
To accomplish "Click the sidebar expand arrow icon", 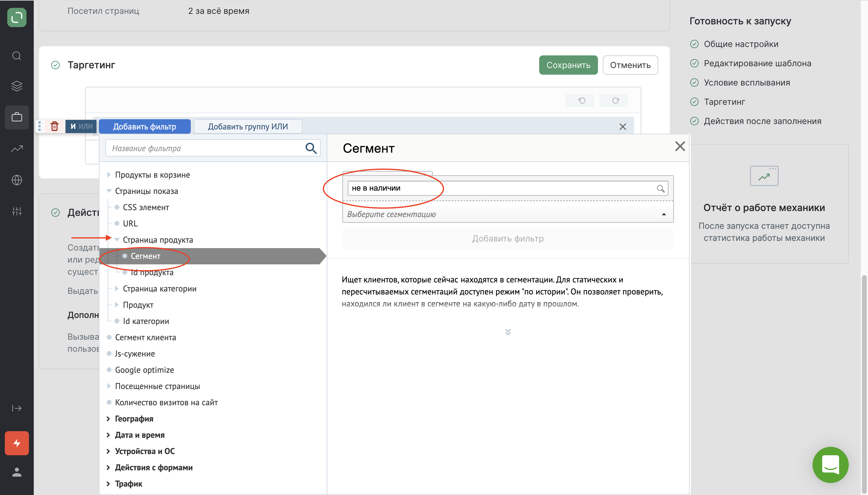I will pyautogui.click(x=17, y=408).
